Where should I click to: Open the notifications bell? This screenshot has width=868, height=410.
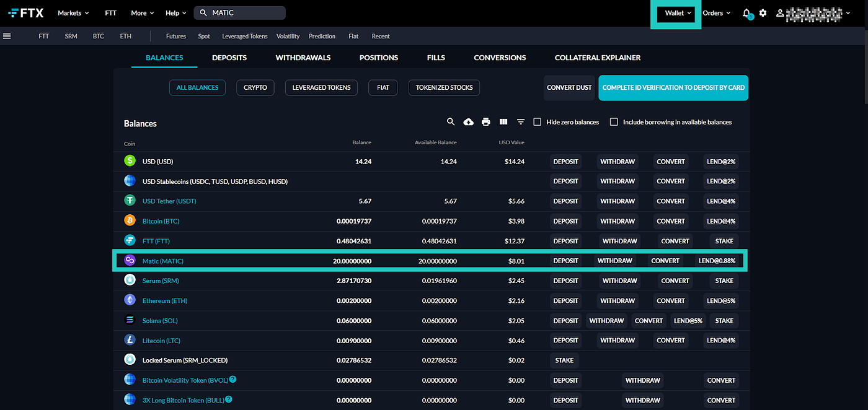click(x=747, y=13)
